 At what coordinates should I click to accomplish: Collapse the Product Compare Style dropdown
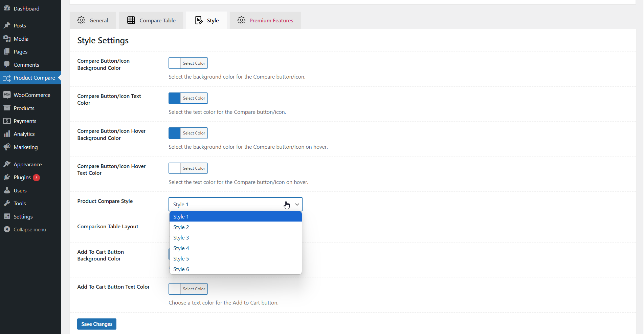297,205
